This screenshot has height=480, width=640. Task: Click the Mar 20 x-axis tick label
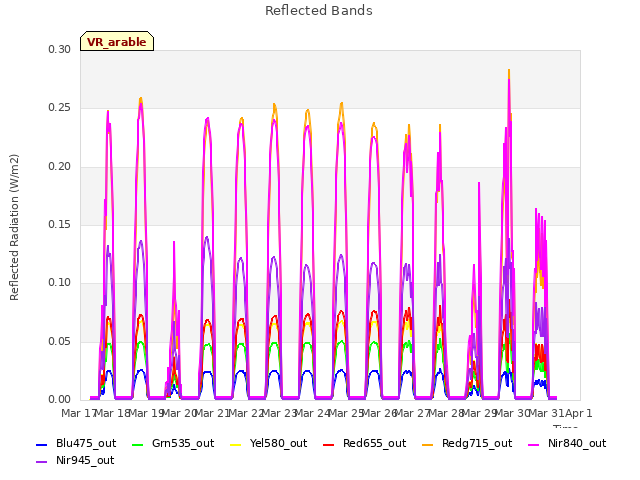pos(180,414)
